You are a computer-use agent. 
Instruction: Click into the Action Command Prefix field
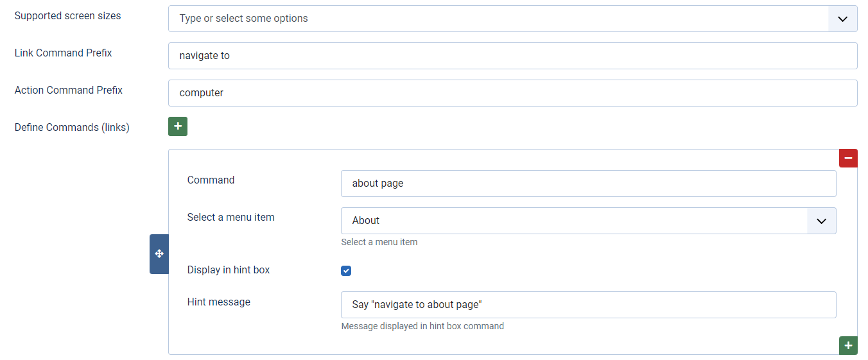click(x=512, y=93)
